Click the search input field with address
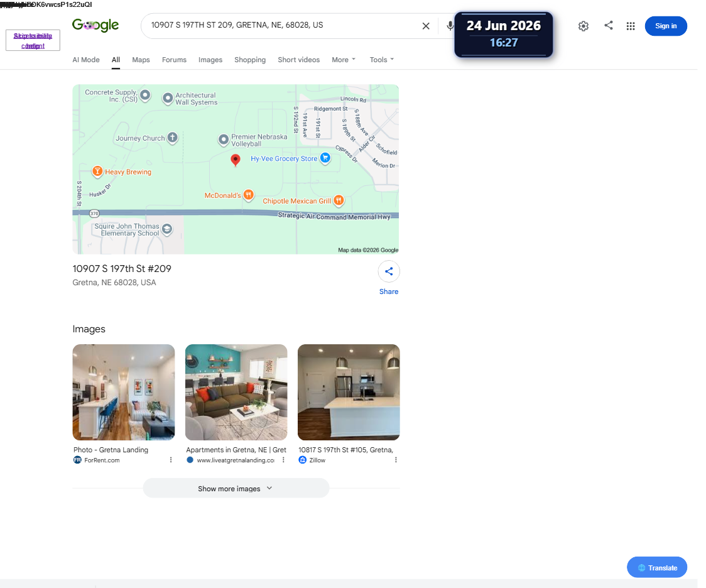The width and height of the screenshot is (706, 588). 281,25
